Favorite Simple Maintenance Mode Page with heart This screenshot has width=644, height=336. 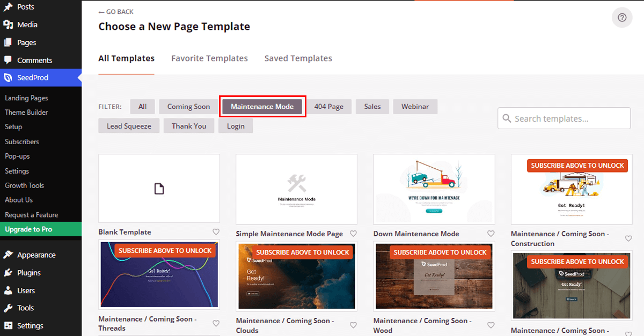point(354,234)
